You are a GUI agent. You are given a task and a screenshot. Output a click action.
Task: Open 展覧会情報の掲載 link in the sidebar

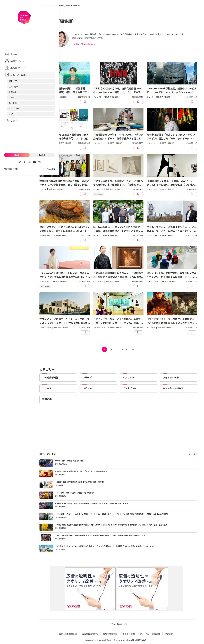click(11, 169)
